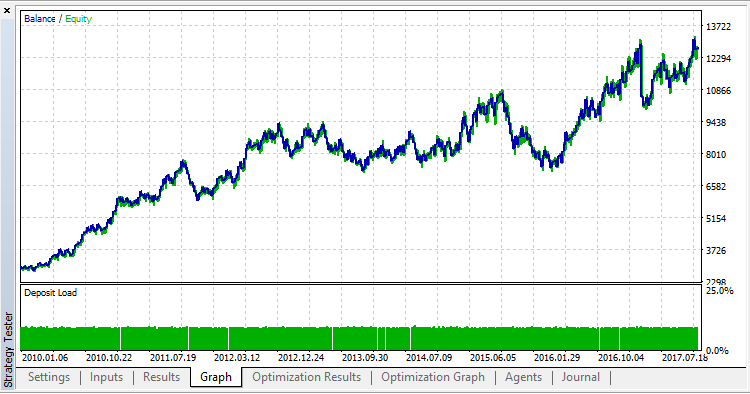Close the Strategy Tester panel

(x=7, y=10)
